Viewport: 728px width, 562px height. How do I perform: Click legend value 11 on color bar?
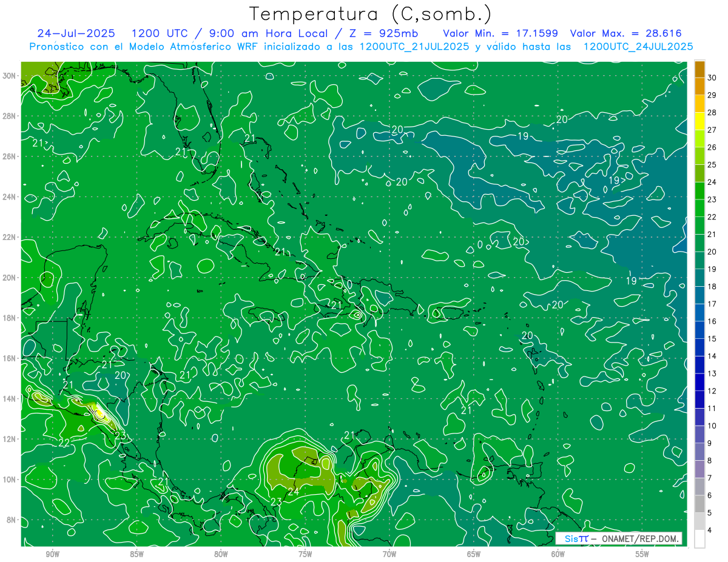(712, 409)
